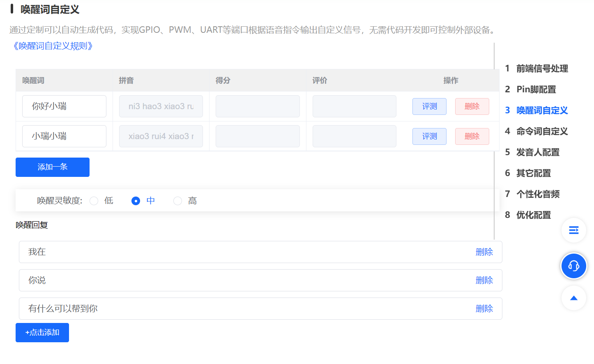This screenshot has width=594, height=364.
Task: Delete 有什么可以帮到你 wake reply
Action: click(x=484, y=309)
